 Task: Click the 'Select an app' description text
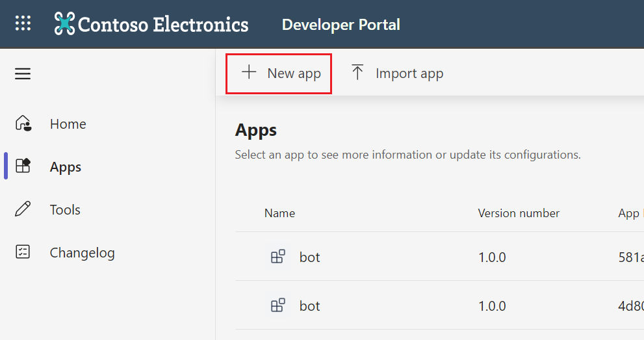tap(408, 155)
